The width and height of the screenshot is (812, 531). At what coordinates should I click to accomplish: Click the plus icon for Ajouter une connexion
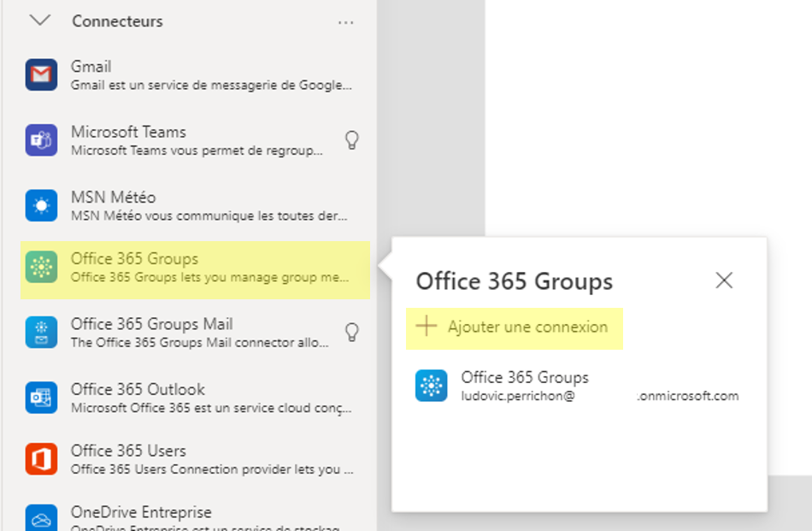tap(427, 327)
